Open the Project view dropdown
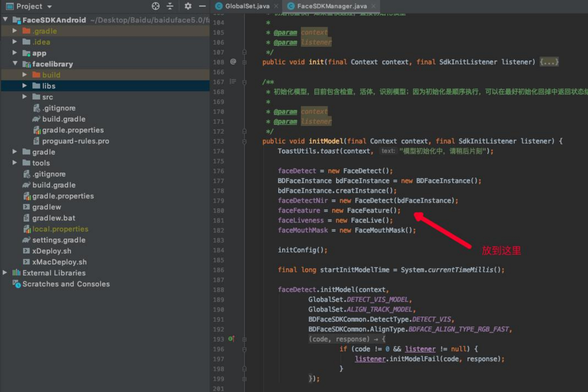This screenshot has height=392, width=588. [49, 7]
